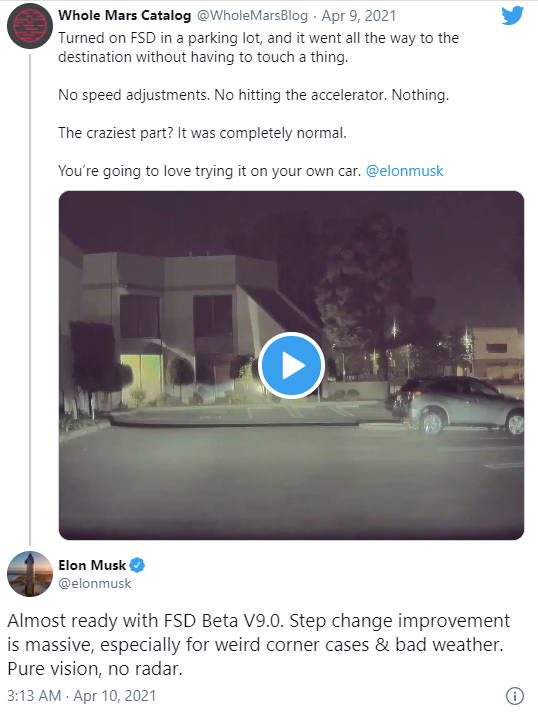
Task: Click the 3:13 AM Apr 10, 2021 timestamp
Action: [x=81, y=696]
